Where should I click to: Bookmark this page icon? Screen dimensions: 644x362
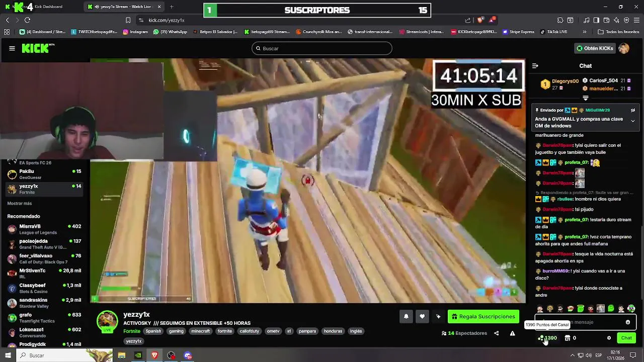pyautogui.click(x=128, y=20)
